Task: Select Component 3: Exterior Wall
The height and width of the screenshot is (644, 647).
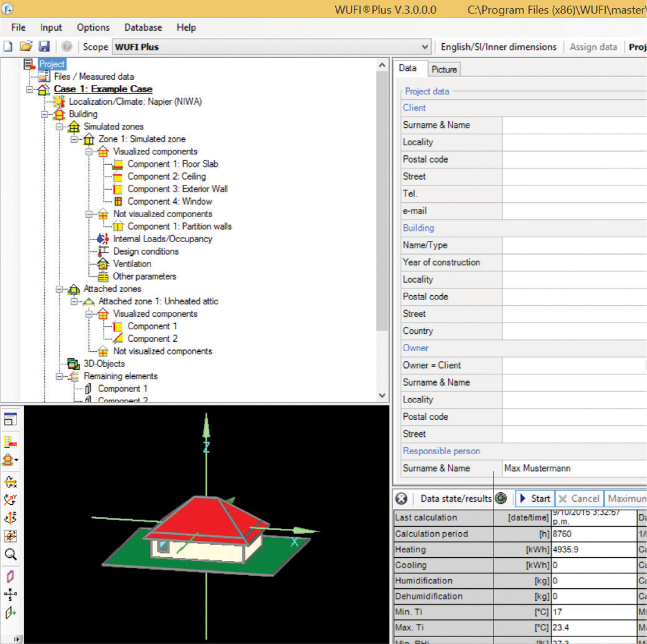Action: [178, 189]
